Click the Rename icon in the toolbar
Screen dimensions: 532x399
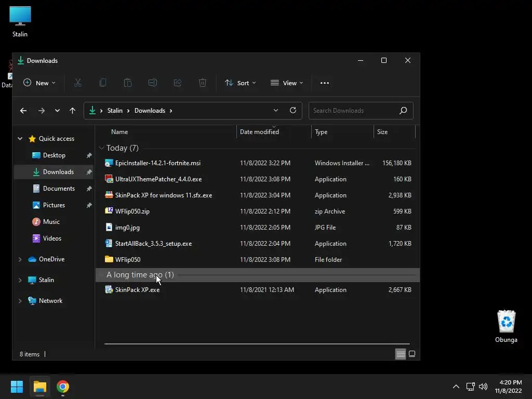pyautogui.click(x=153, y=83)
